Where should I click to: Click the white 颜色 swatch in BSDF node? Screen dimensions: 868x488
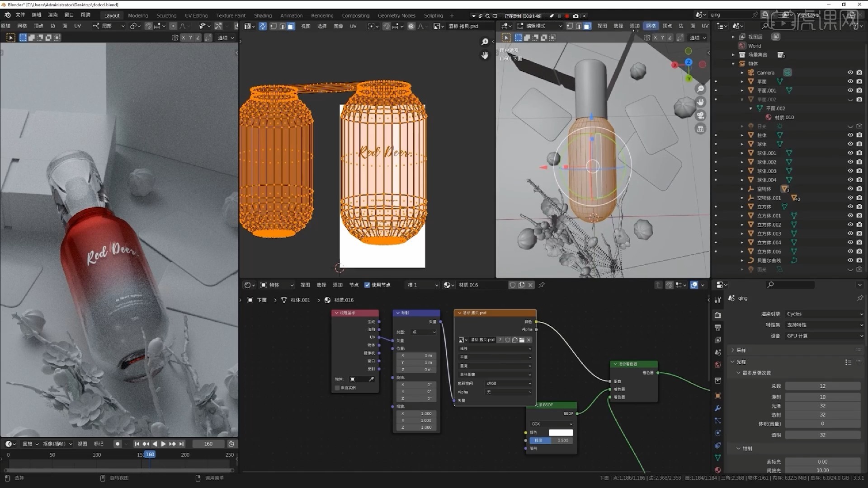click(x=561, y=433)
